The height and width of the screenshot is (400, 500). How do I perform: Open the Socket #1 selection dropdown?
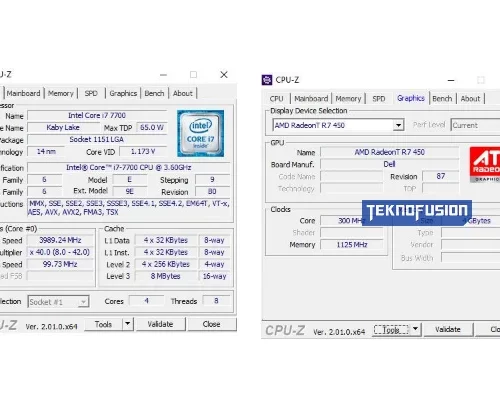click(x=58, y=302)
